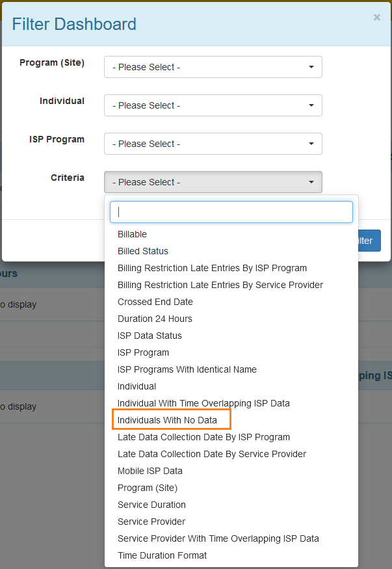Image resolution: width=392 pixels, height=569 pixels.
Task: Click the criteria search input field
Action: pyautogui.click(x=231, y=212)
